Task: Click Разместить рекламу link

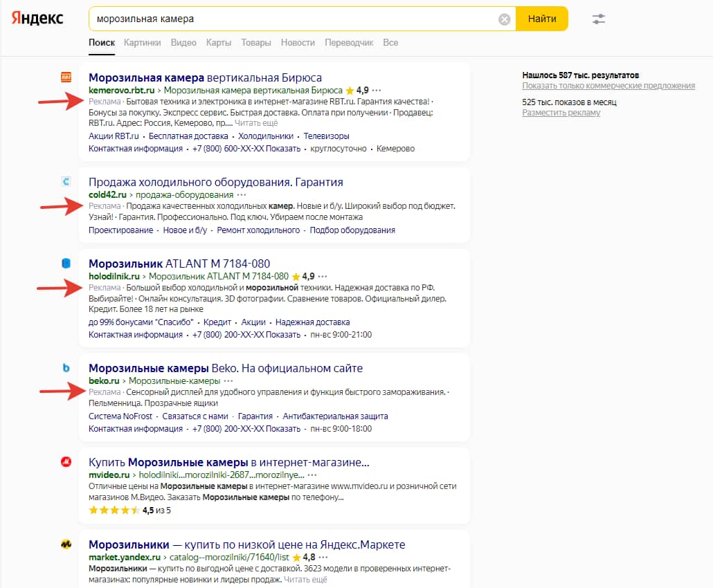Action: (x=561, y=113)
